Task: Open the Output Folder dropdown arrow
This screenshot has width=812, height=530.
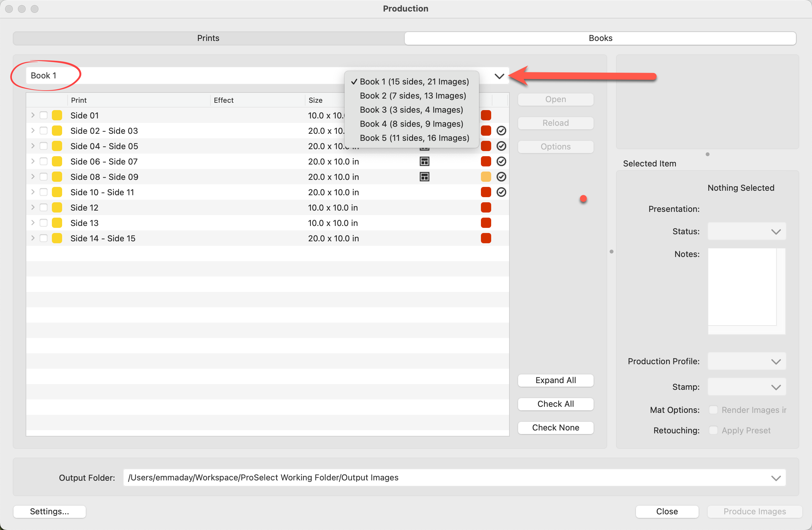Action: click(x=775, y=478)
